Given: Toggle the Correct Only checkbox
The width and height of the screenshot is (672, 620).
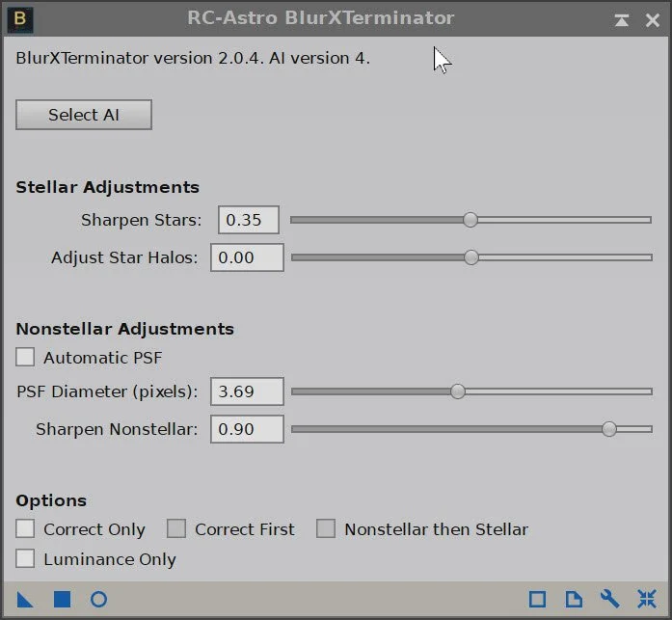Looking at the screenshot, I should coord(25,528).
